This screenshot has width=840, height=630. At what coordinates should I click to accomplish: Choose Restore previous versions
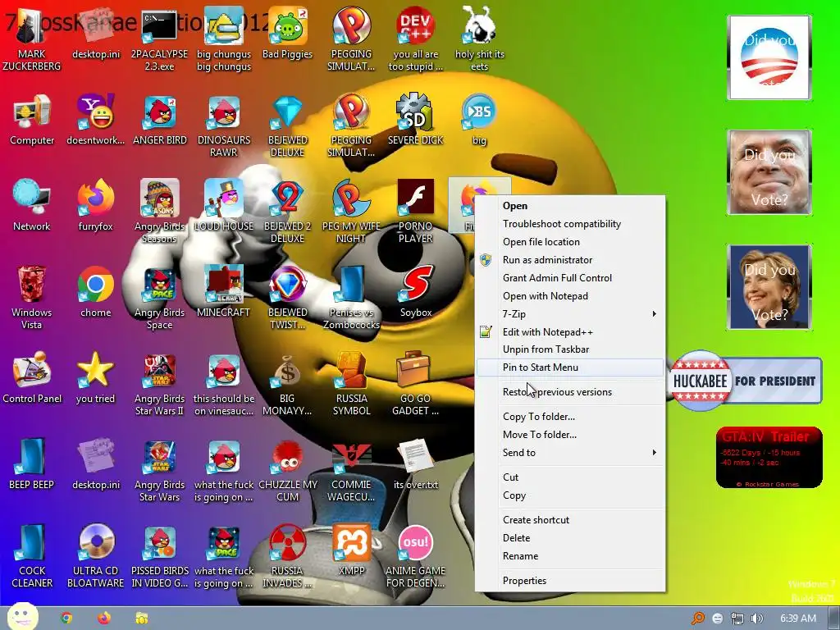[570, 392]
